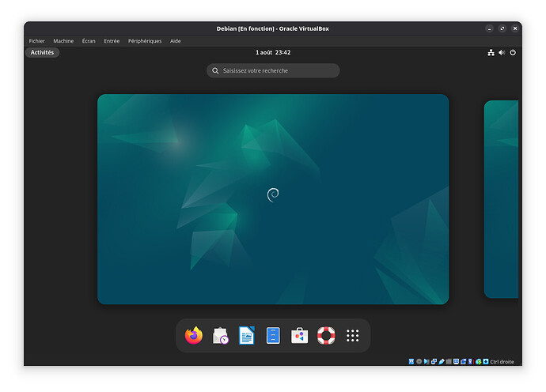This screenshot has width=546, height=392.
Task: Launch the GNOME Software store
Action: [x=299, y=336]
